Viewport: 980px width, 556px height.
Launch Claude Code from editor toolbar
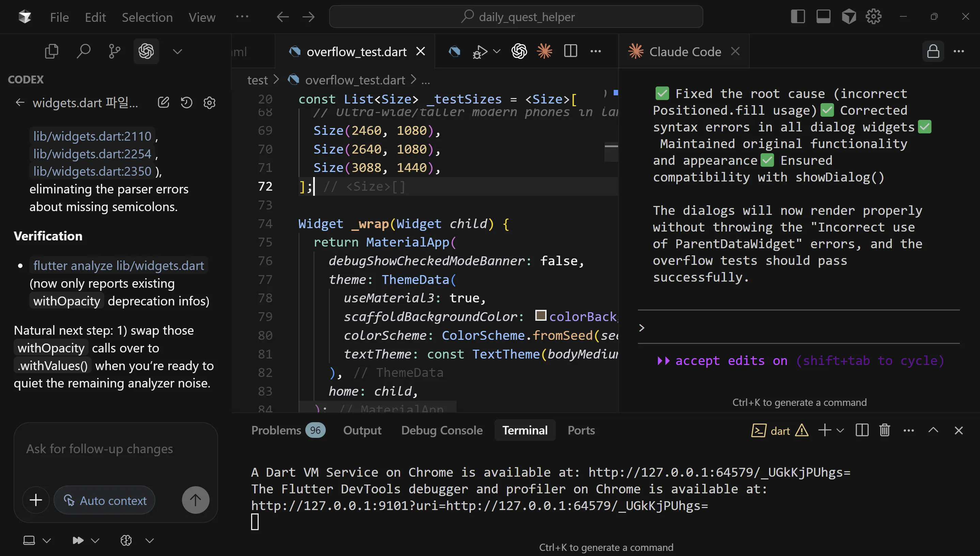[545, 51]
